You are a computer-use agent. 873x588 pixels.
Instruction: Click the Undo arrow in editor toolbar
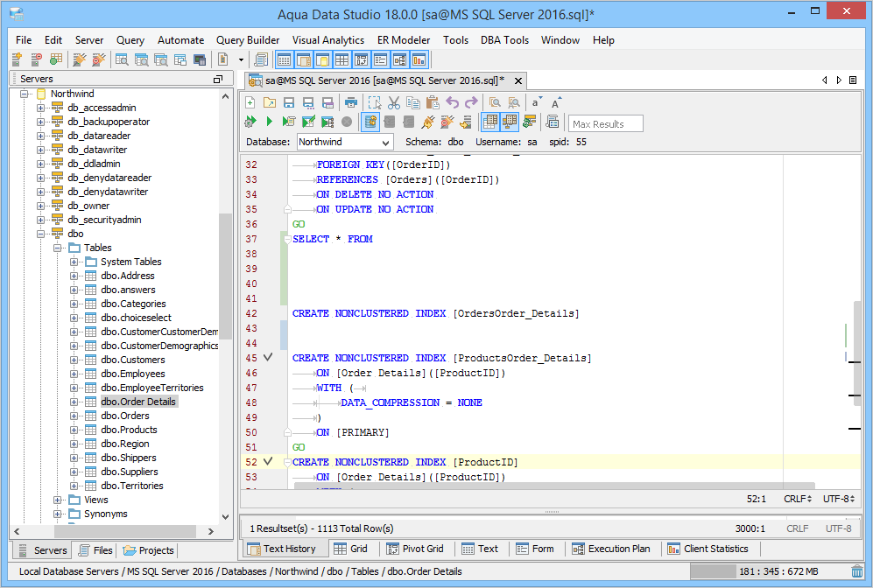[x=453, y=102]
